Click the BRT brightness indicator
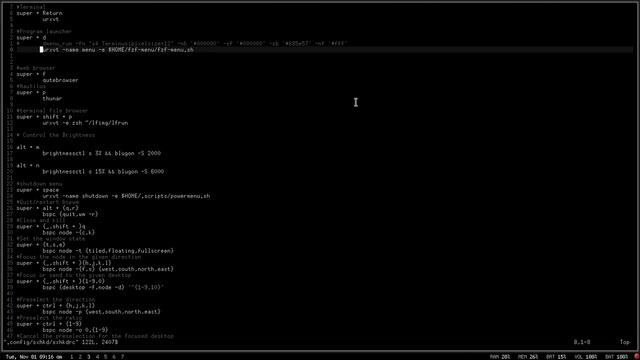The height and width of the screenshot is (360, 640). [556, 357]
